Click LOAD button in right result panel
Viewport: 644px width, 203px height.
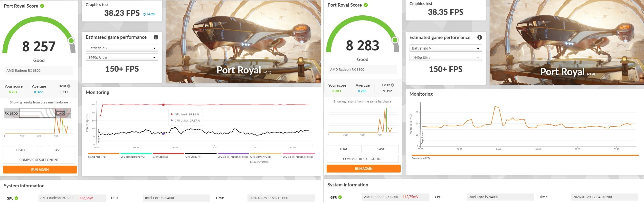(344, 149)
